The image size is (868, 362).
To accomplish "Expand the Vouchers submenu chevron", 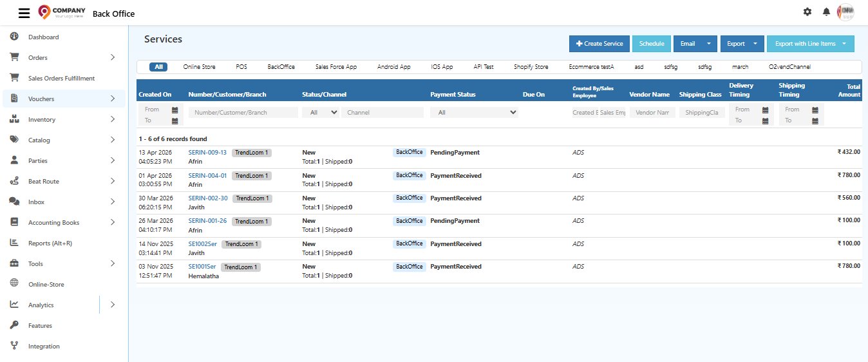I will [x=113, y=99].
